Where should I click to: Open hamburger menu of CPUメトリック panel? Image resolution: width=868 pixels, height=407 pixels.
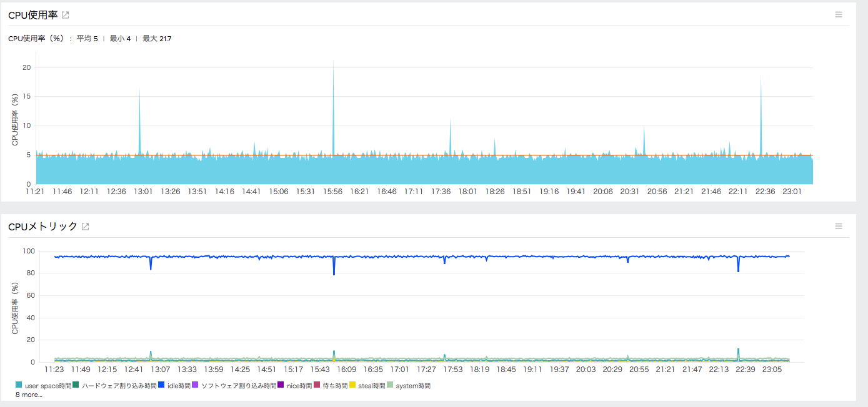click(x=839, y=226)
